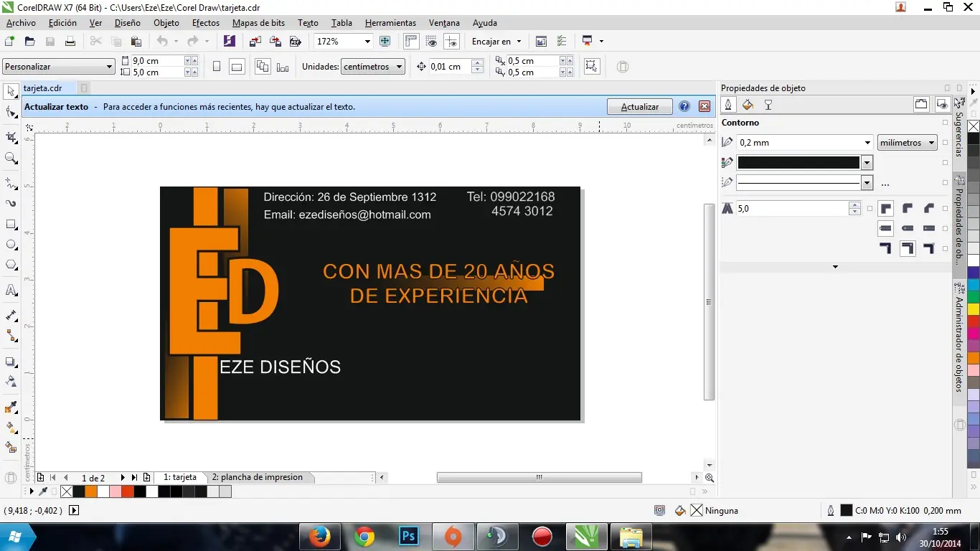This screenshot has width=980, height=551.
Task: Click the help icon in update bar
Action: tap(684, 106)
